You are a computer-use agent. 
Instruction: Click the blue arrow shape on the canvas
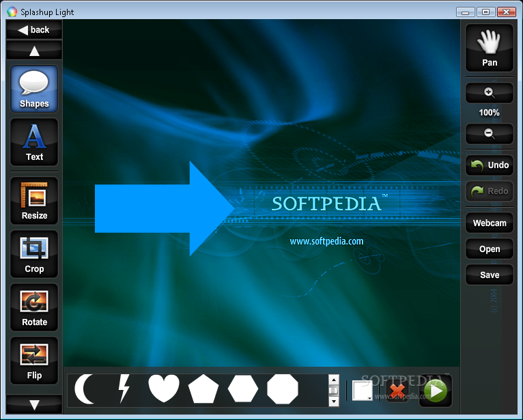[x=163, y=208]
